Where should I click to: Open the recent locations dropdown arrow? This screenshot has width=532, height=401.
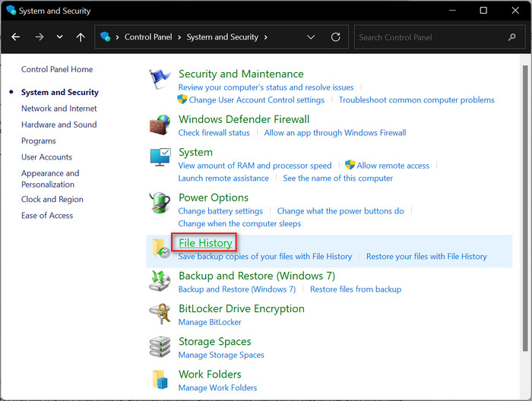[x=60, y=36]
